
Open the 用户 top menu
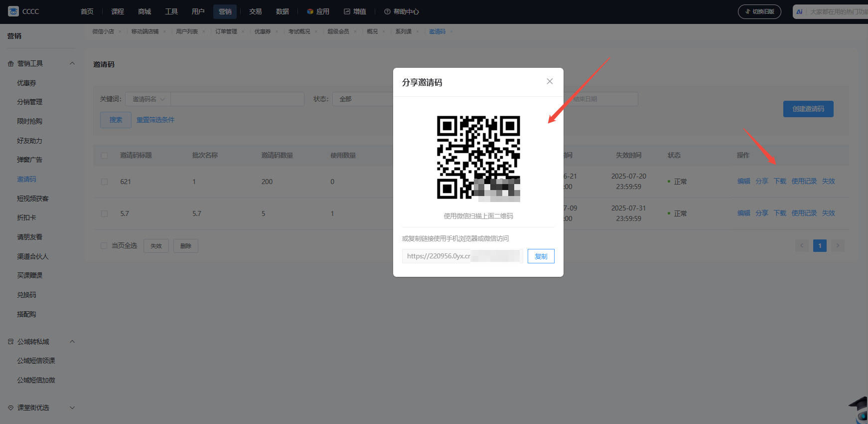pyautogui.click(x=198, y=11)
